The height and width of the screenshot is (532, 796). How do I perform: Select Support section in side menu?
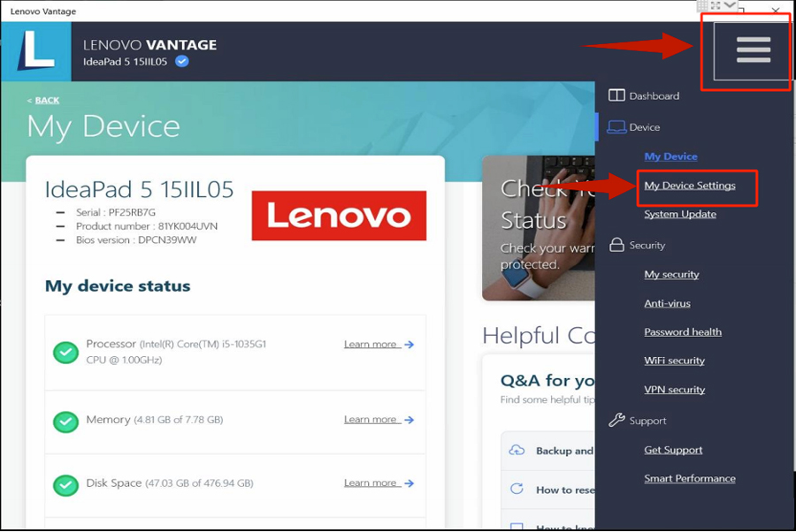point(647,421)
